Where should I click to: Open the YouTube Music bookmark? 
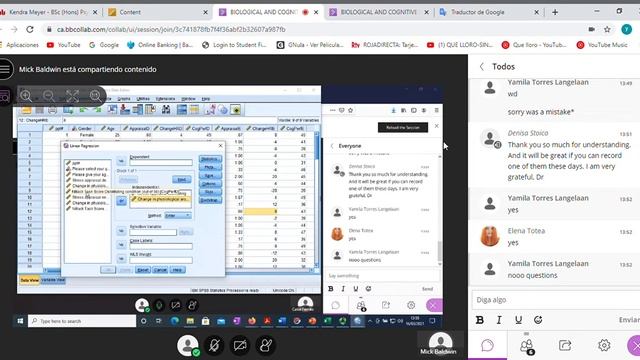602,45
